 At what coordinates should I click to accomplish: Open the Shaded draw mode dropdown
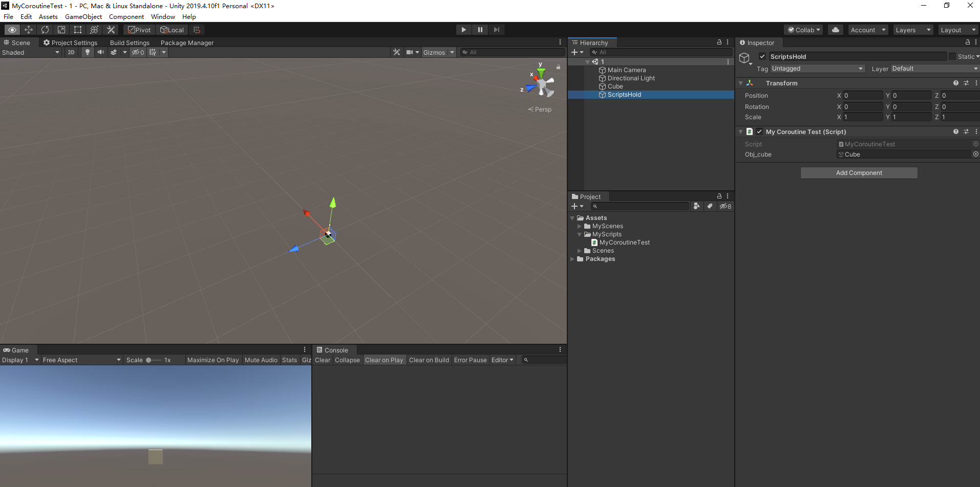(x=31, y=52)
